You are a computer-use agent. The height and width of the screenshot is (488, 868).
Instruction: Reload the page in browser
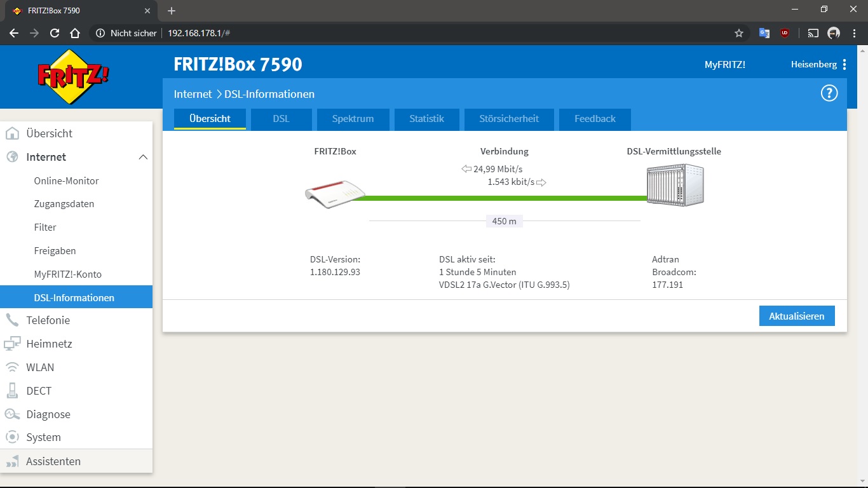pos(55,33)
